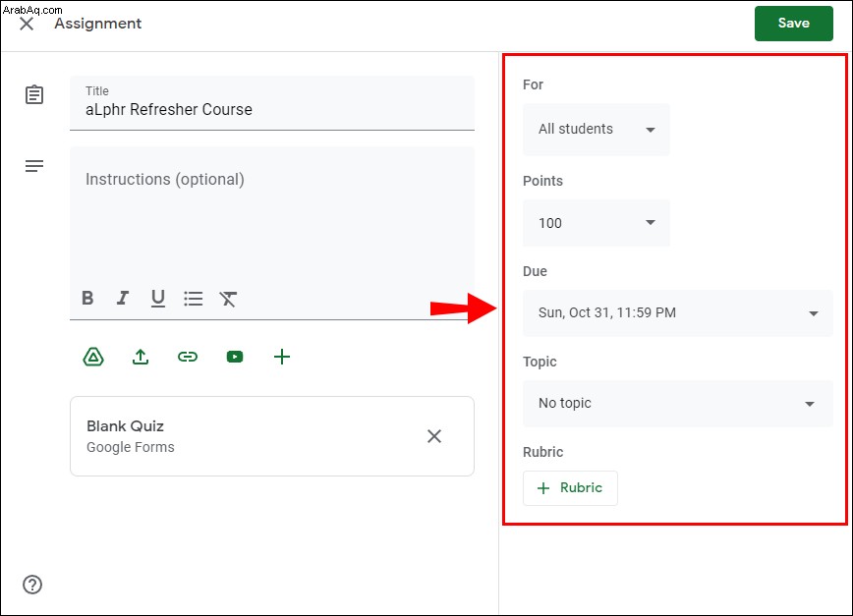Image resolution: width=853 pixels, height=616 pixels.
Task: Remove formatting with the clear formatting icon
Action: [x=228, y=299]
